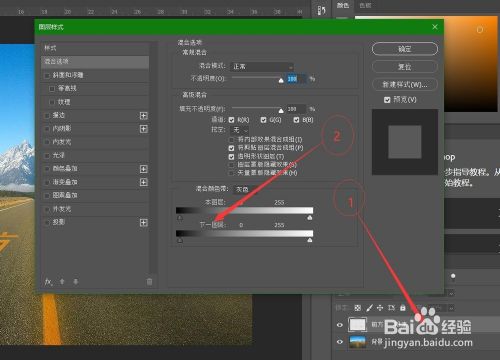Click the 确定 button
500x360 pixels.
point(405,49)
